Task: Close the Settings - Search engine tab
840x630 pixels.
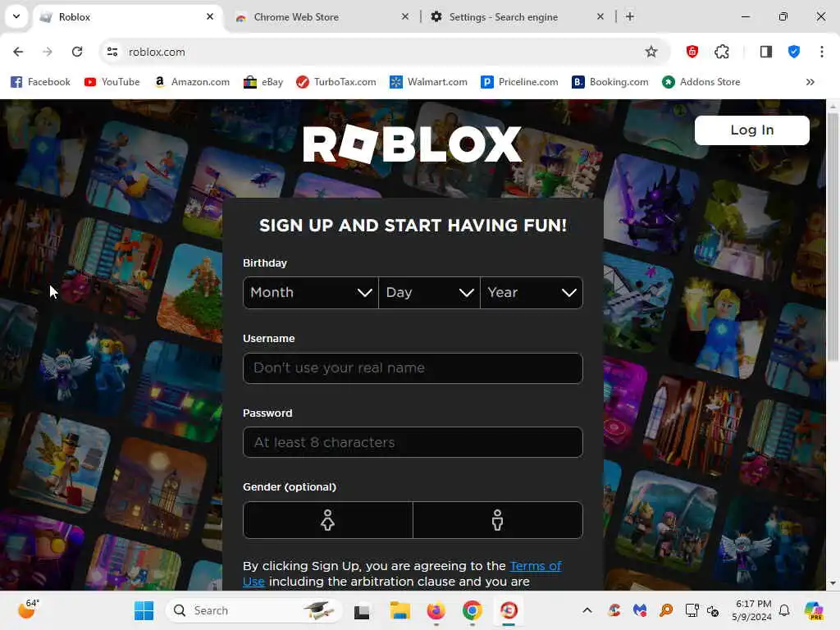Action: pos(600,16)
